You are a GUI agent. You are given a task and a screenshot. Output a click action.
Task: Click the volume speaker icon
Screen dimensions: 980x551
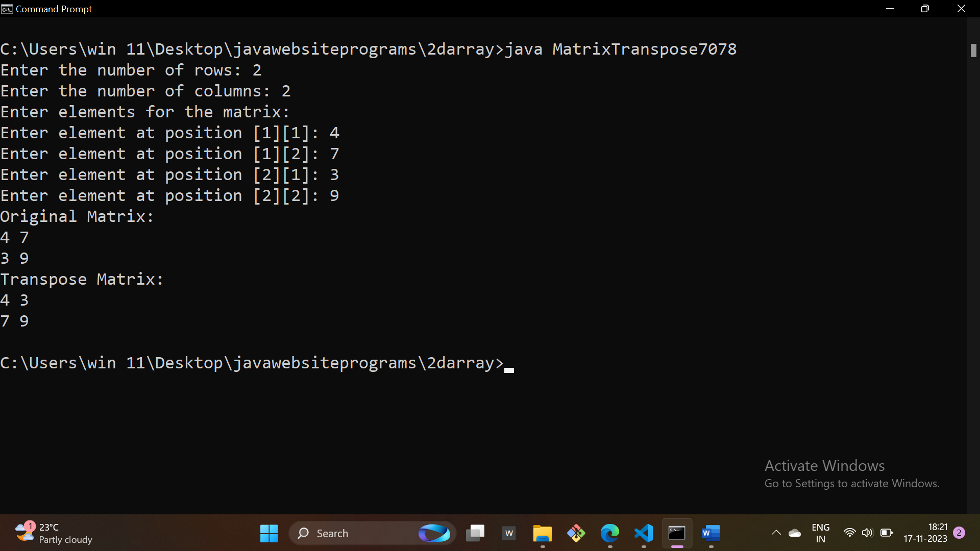tap(867, 533)
